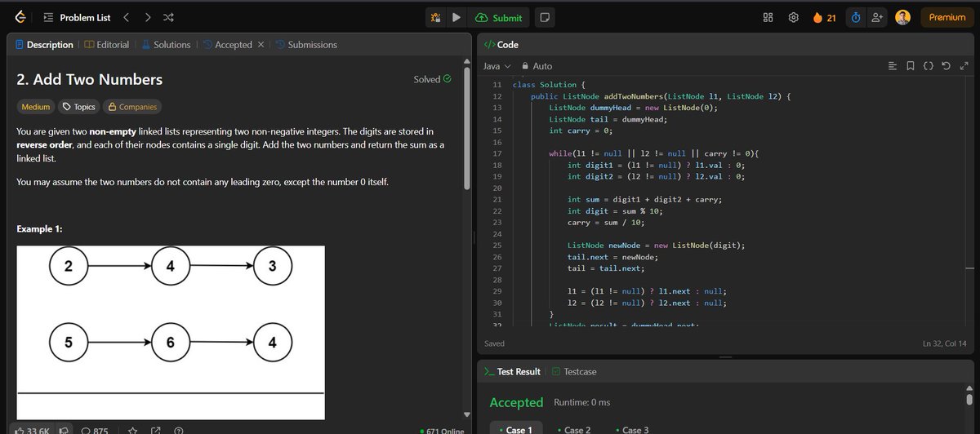Click the Premium button

[947, 17]
